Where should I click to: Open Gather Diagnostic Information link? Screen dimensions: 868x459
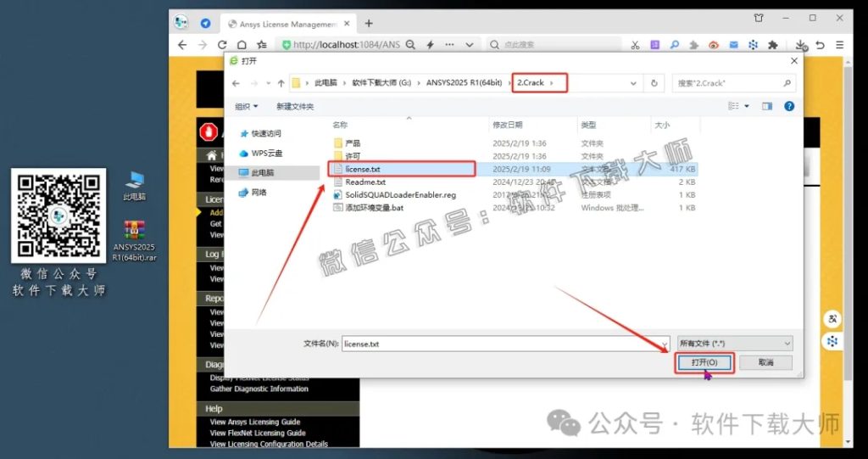(x=259, y=389)
